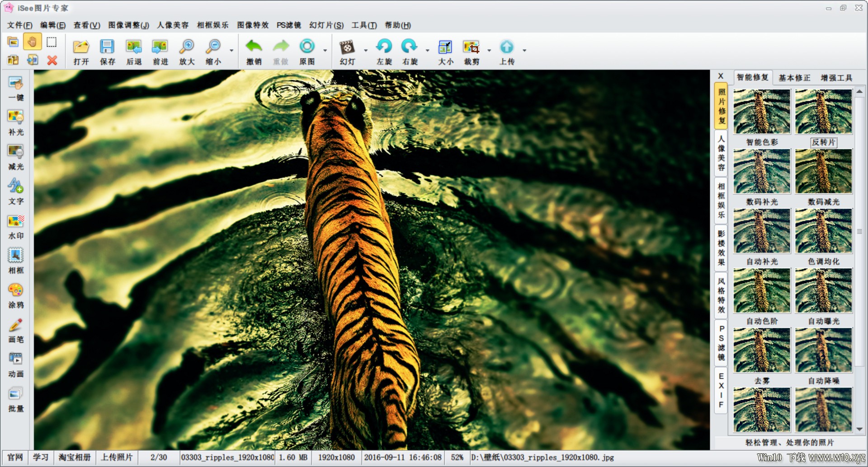Expand dropdown arrow next to 缩小
The width and height of the screenshot is (868, 467).
[231, 50]
